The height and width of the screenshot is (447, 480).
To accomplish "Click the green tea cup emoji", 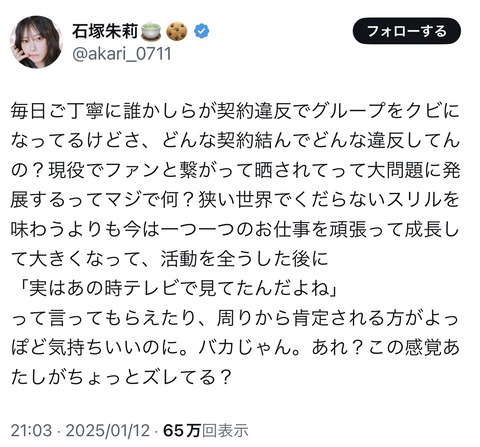I will (x=151, y=31).
